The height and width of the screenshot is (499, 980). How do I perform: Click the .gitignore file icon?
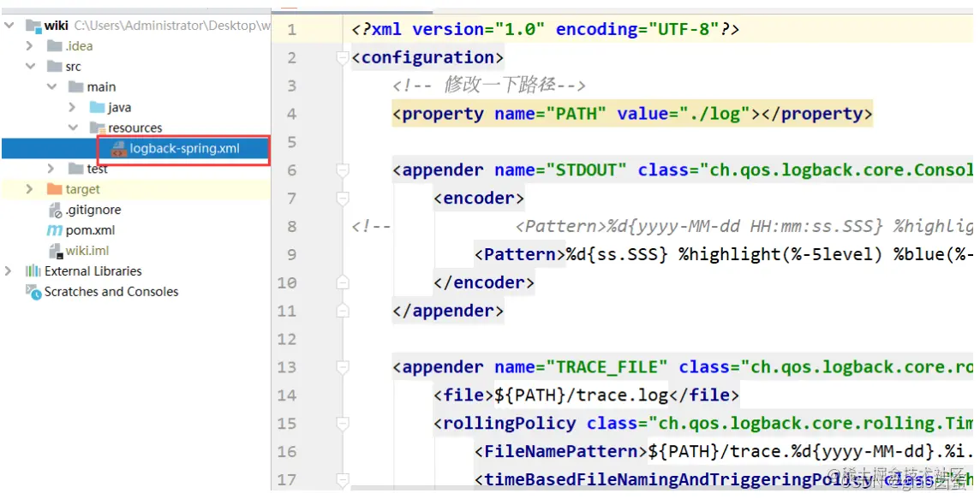click(x=55, y=210)
